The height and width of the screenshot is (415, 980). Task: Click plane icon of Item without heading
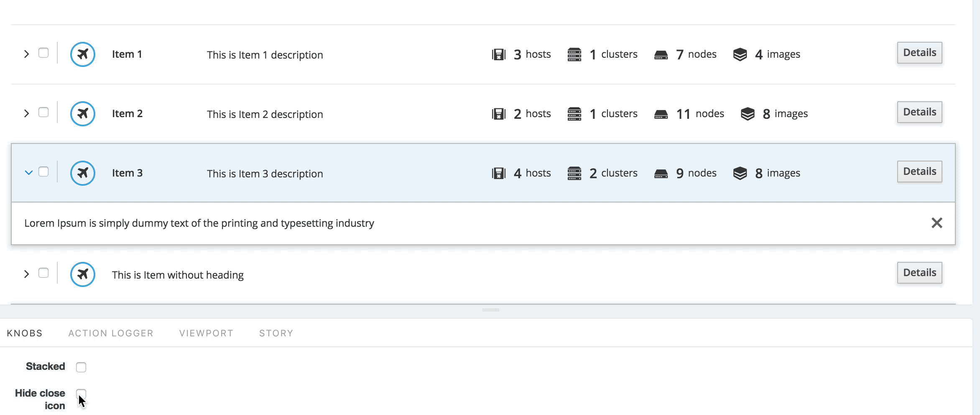pos(83,274)
